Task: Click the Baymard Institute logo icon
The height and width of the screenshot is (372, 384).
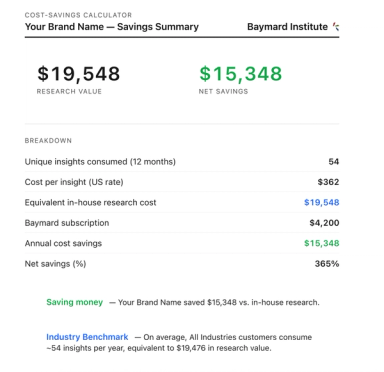Action: [336, 27]
